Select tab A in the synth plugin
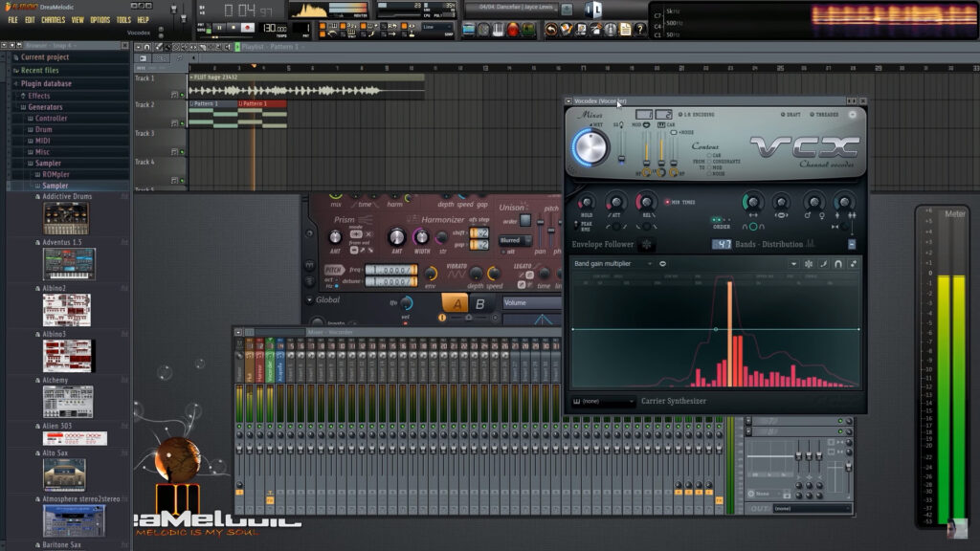Screen dimensions: 980x551 click(x=456, y=303)
